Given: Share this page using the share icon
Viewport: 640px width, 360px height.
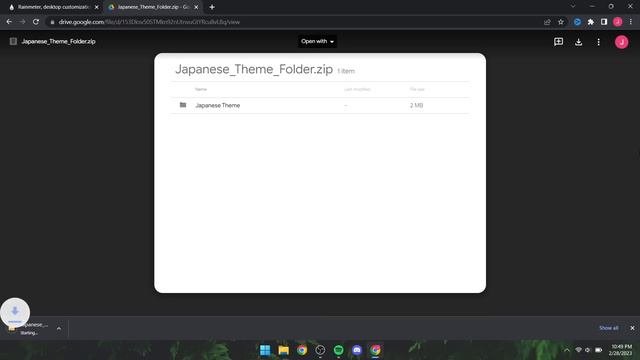Looking at the screenshot, I should point(547,22).
